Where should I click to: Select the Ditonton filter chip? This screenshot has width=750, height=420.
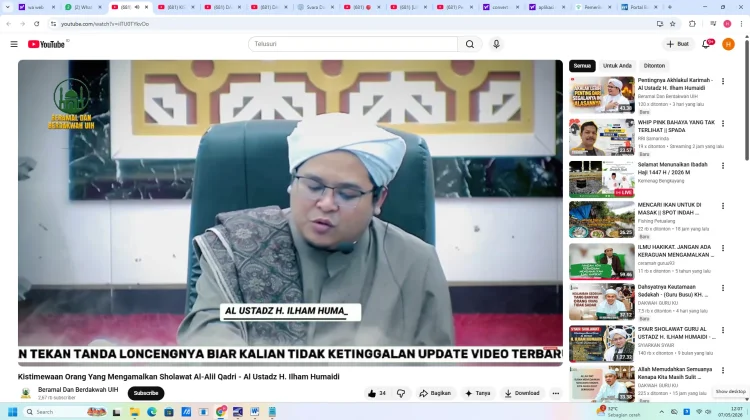pyautogui.click(x=654, y=66)
